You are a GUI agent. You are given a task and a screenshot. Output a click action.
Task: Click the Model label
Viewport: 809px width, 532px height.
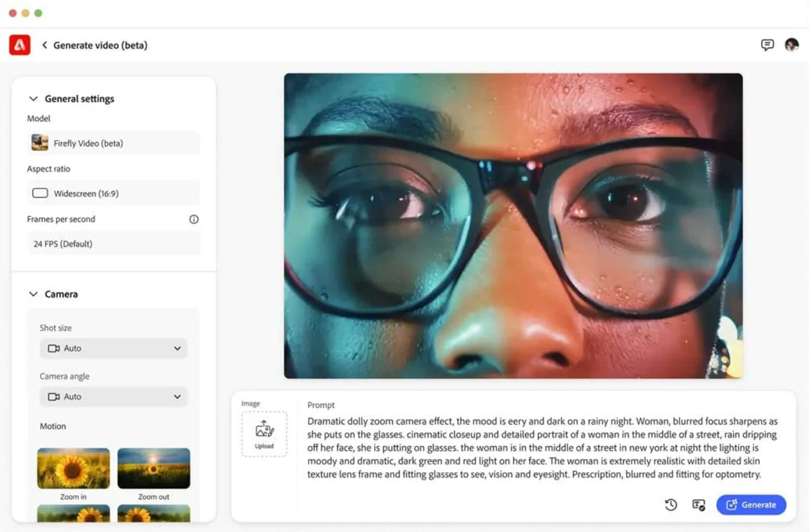38,118
